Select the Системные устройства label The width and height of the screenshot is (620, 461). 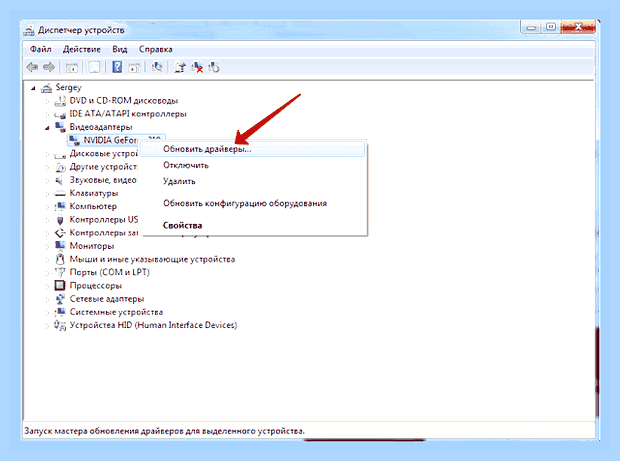click(116, 312)
